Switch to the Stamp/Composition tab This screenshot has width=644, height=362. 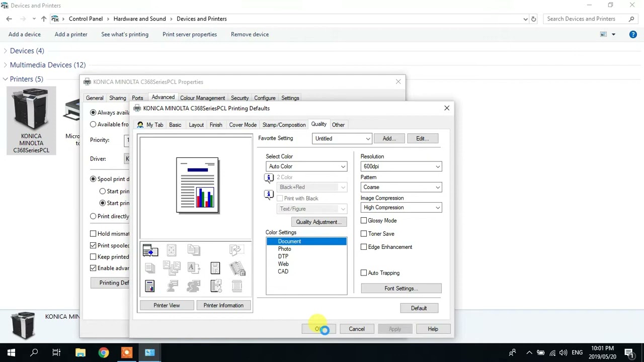point(284,125)
